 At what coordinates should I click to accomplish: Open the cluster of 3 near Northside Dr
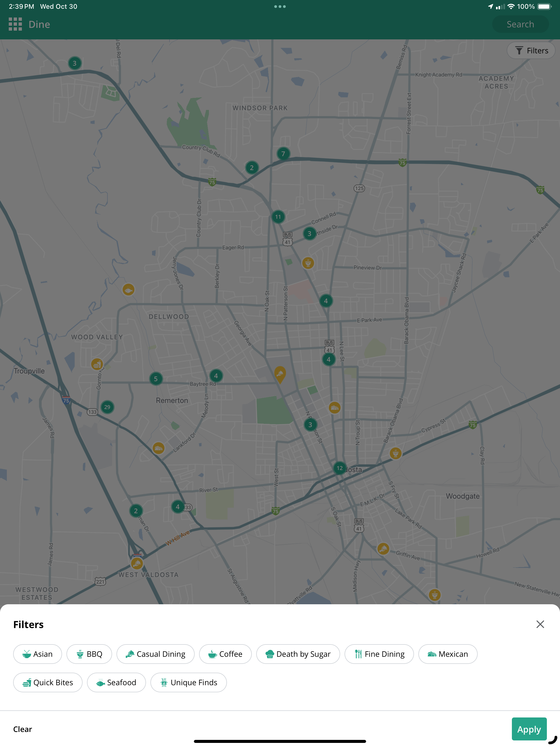pyautogui.click(x=309, y=233)
